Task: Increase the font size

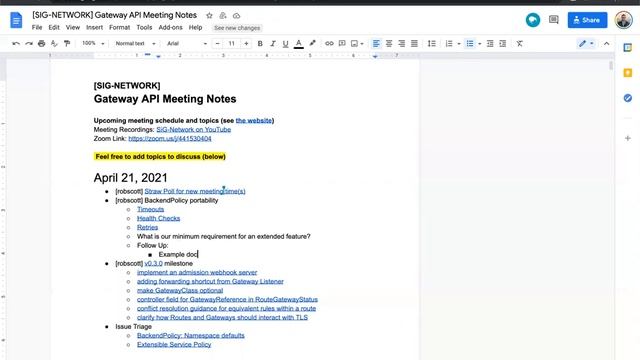Action: pos(246,43)
